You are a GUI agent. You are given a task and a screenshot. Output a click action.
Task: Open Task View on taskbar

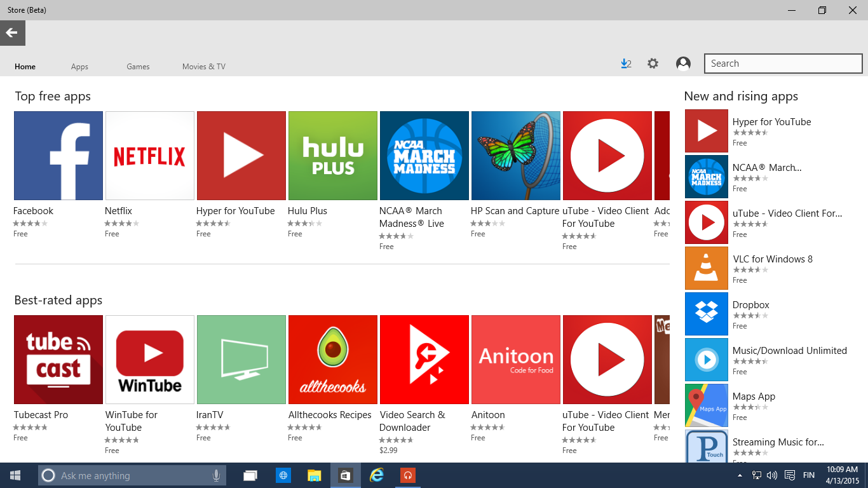(x=250, y=475)
